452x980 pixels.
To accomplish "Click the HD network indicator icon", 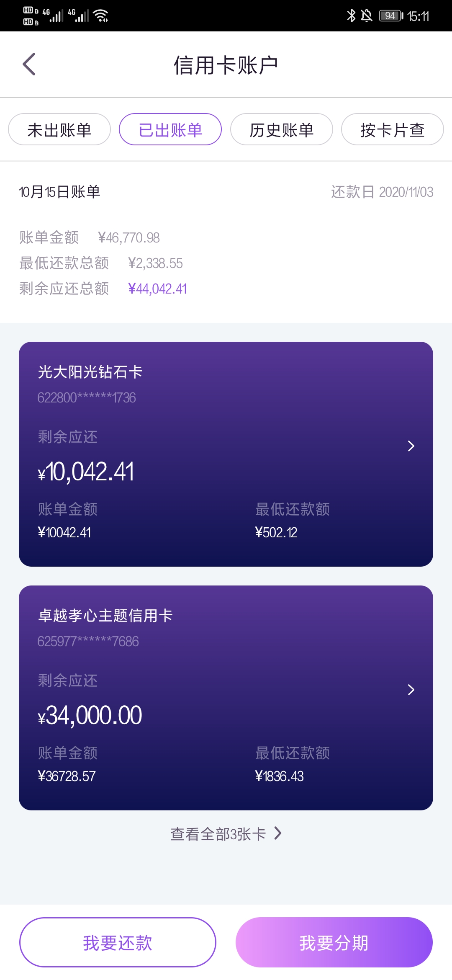I will pyautogui.click(x=31, y=16).
